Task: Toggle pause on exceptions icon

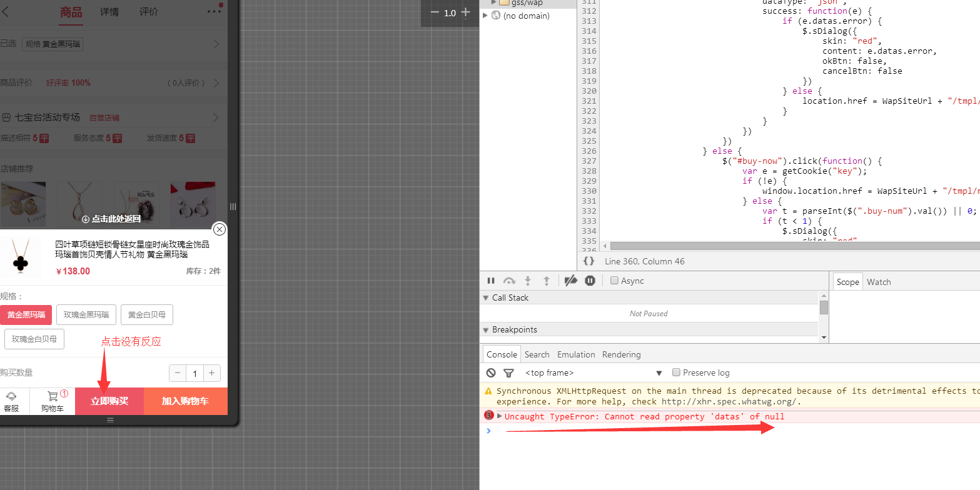Action: coord(590,281)
